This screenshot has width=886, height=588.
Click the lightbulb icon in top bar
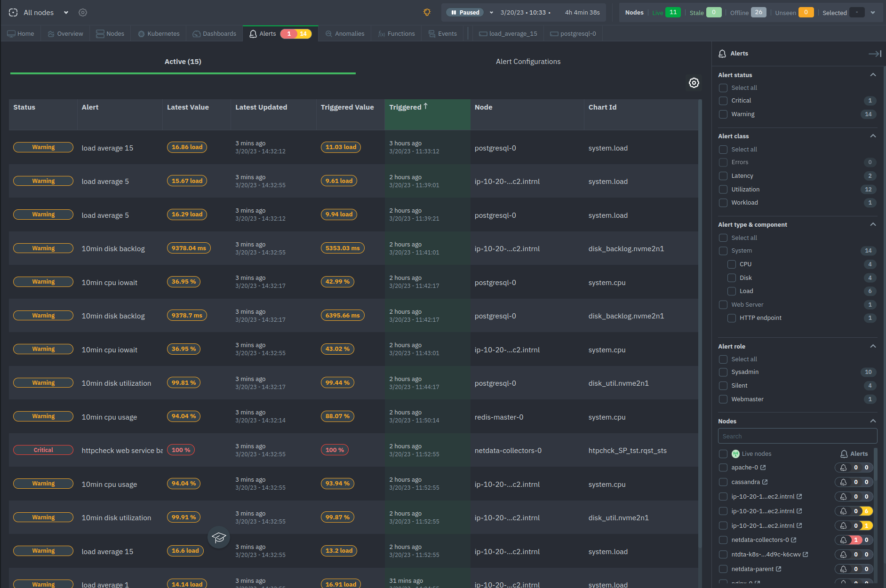coord(427,13)
